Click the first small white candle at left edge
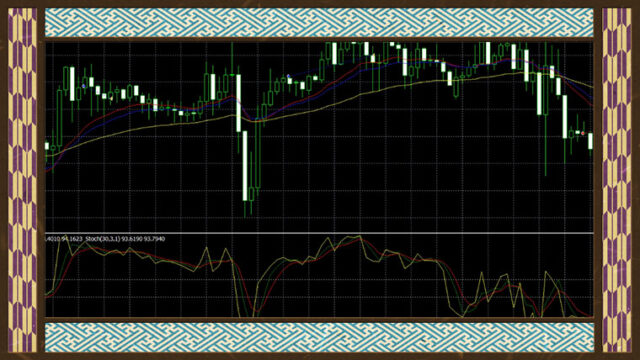The width and height of the screenshot is (640, 360). click(x=47, y=146)
